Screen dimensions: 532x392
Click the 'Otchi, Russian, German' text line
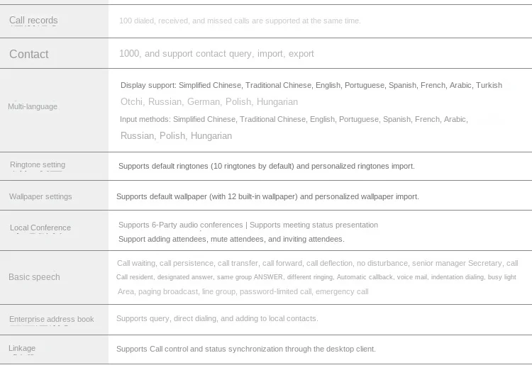(x=209, y=102)
